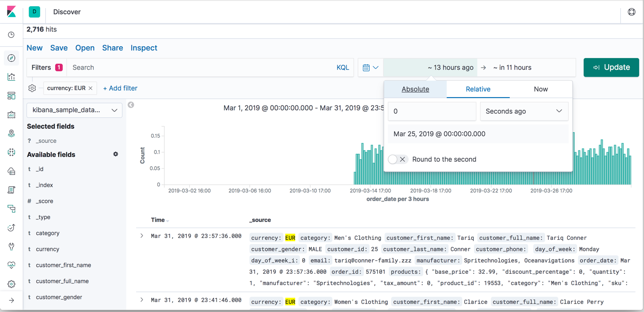Open the Discover compass icon in sidebar

click(x=12, y=58)
